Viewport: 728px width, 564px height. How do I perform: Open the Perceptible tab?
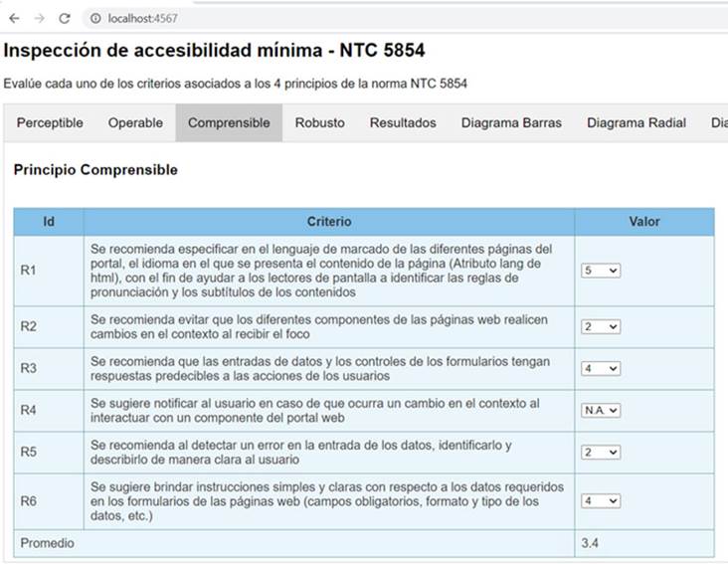click(x=50, y=123)
